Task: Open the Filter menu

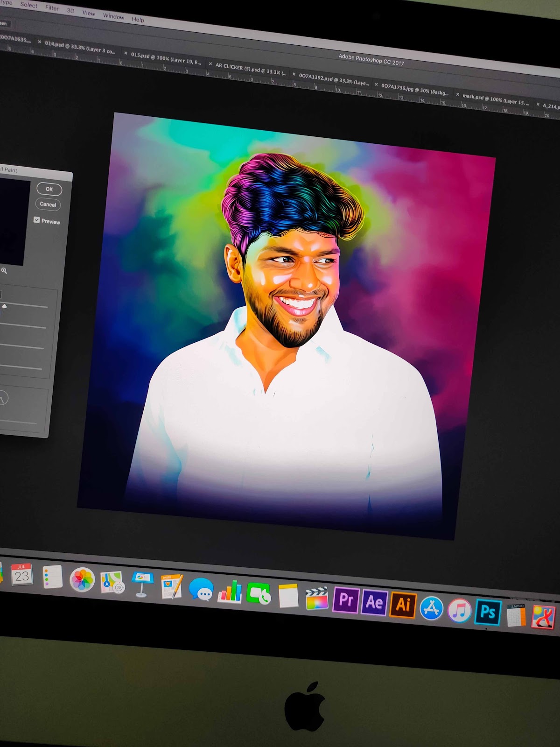Action: click(x=52, y=8)
